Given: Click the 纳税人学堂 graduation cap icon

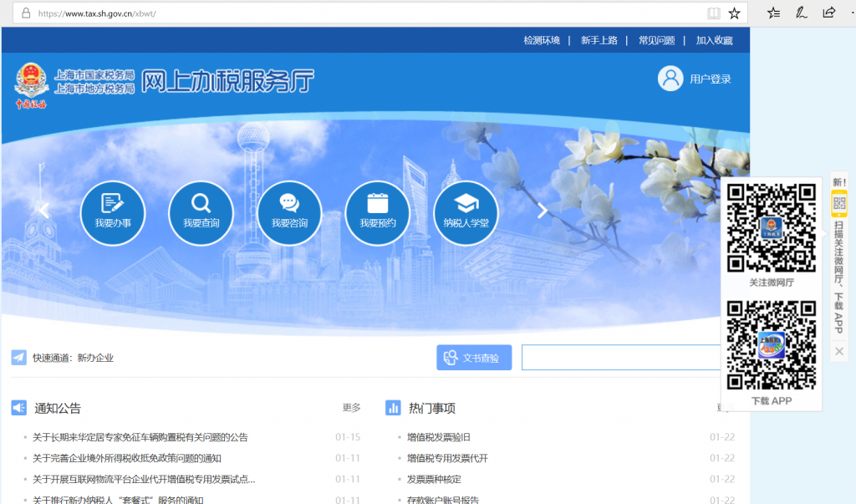Looking at the screenshot, I should [x=466, y=213].
